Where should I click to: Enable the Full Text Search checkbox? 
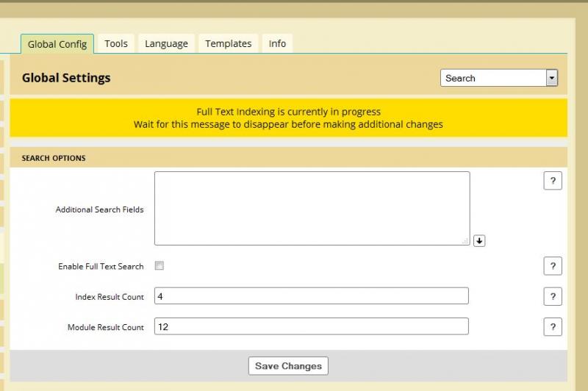click(x=159, y=266)
